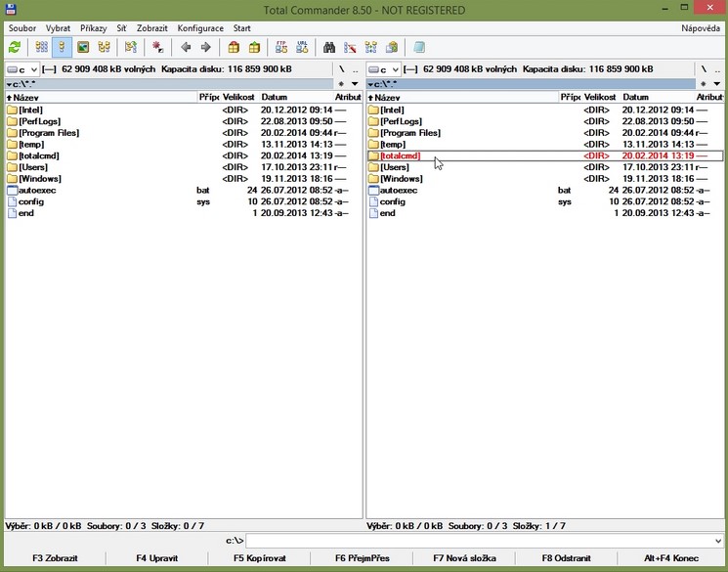Open URL new FTP connection icon

pyautogui.click(x=302, y=47)
